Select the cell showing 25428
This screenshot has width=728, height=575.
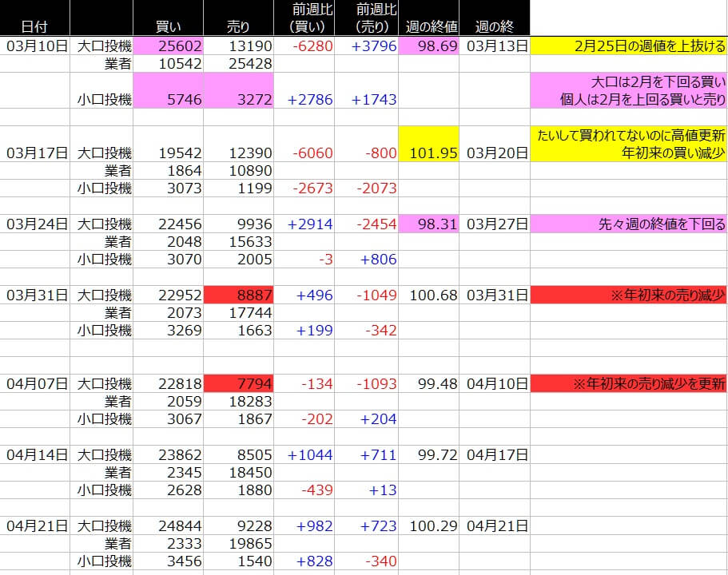[238, 64]
